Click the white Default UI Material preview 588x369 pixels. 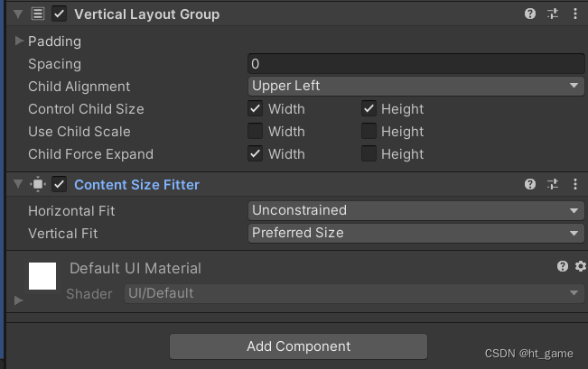[x=42, y=276]
